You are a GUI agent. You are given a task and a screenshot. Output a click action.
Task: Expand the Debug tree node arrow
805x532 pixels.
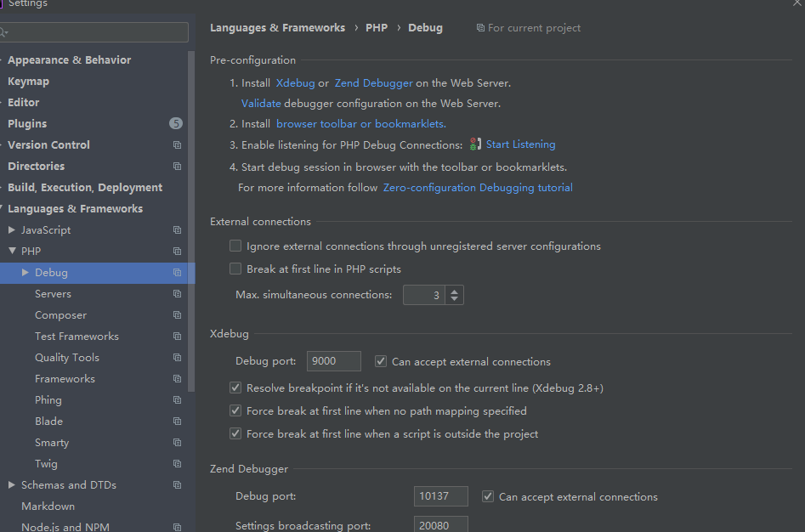click(26, 273)
